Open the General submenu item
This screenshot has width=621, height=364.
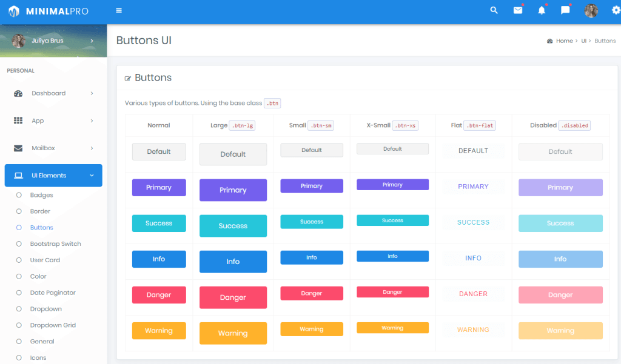tap(42, 341)
